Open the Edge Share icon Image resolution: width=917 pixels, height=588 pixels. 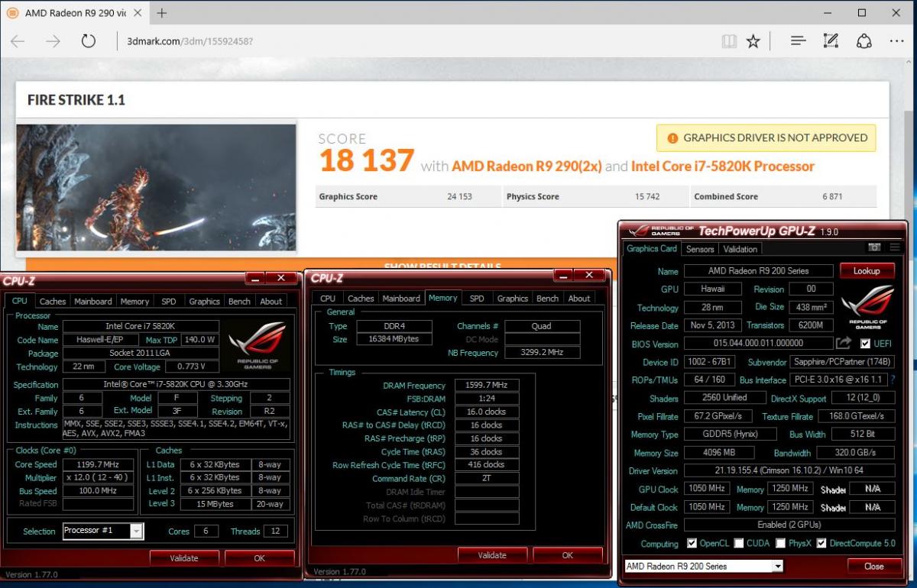864,41
